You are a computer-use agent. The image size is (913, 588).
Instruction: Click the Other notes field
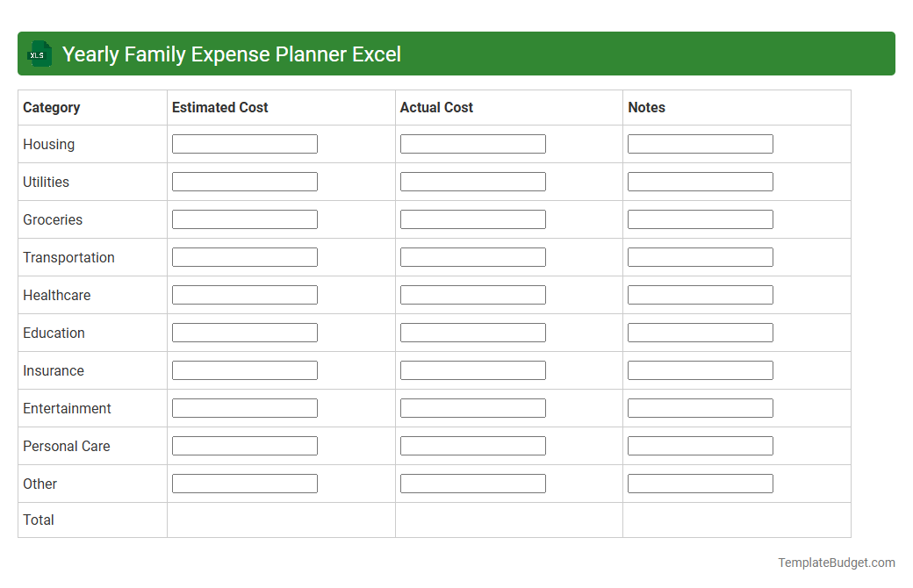tap(700, 483)
